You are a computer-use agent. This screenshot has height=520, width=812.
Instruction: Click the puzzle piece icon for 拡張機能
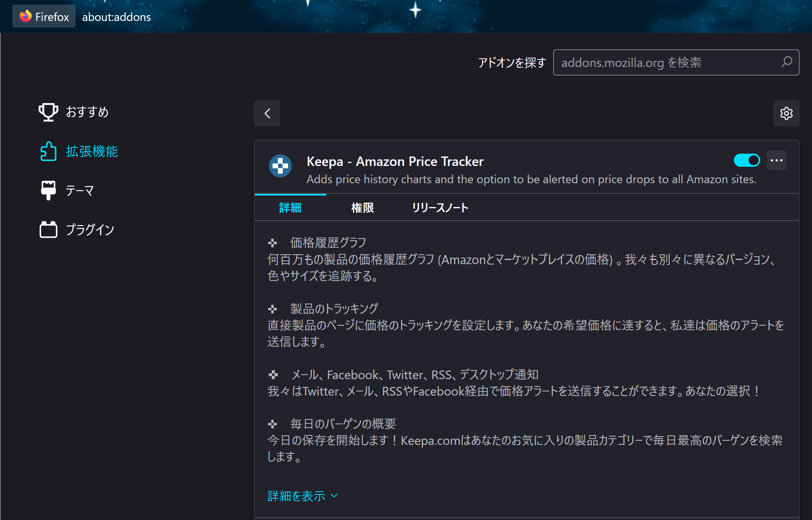click(48, 151)
